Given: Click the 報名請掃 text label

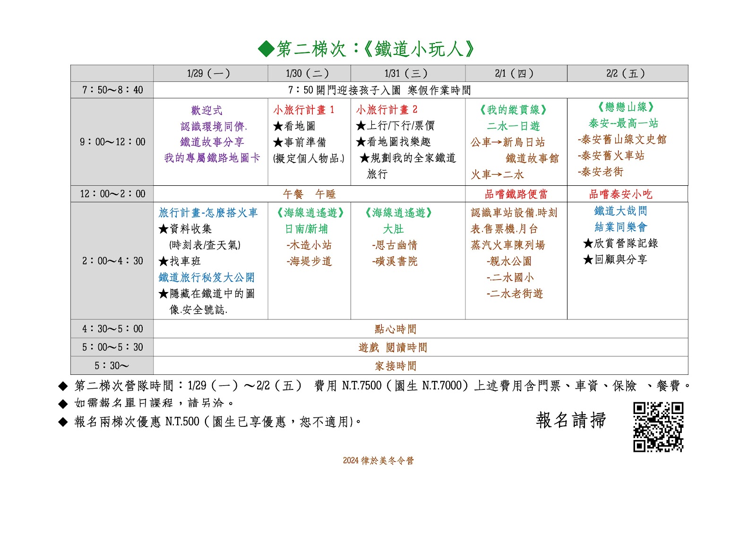Looking at the screenshot, I should tap(571, 420).
